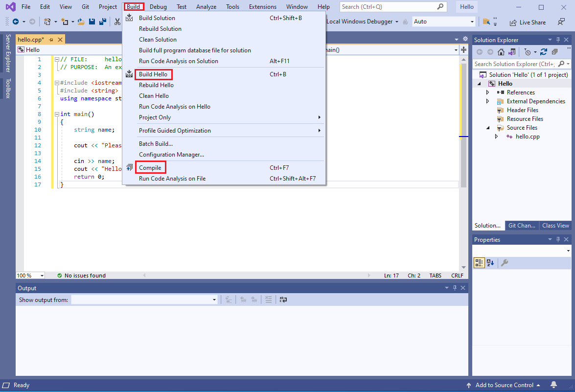Click the Home icon in Solution Explorer
The height and width of the screenshot is (392, 575).
501,52
